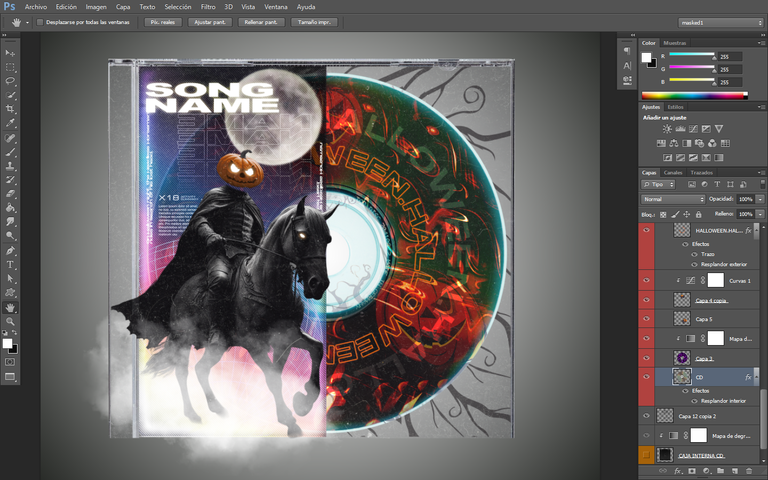Select the Eraser tool
The image size is (768, 480).
[10, 194]
